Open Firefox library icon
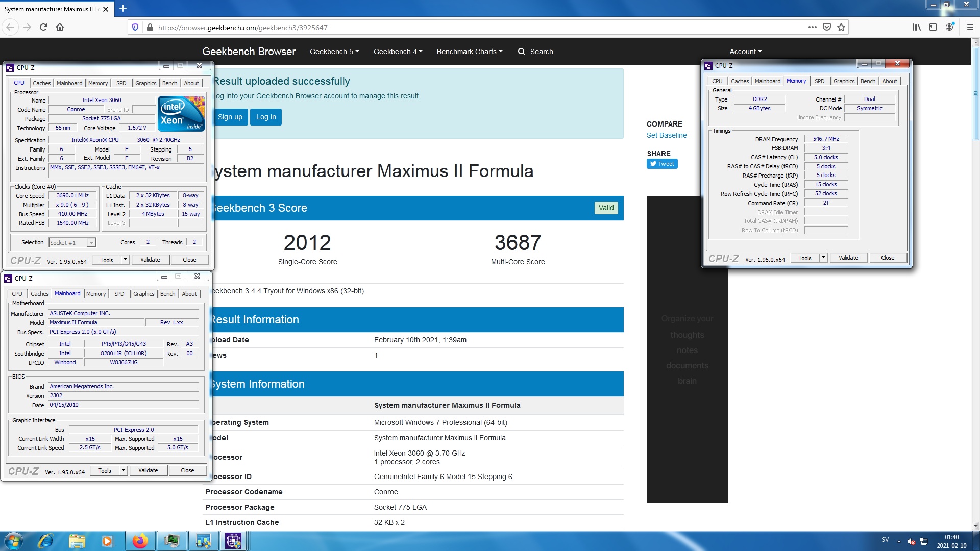This screenshot has width=980, height=551. pyautogui.click(x=917, y=27)
